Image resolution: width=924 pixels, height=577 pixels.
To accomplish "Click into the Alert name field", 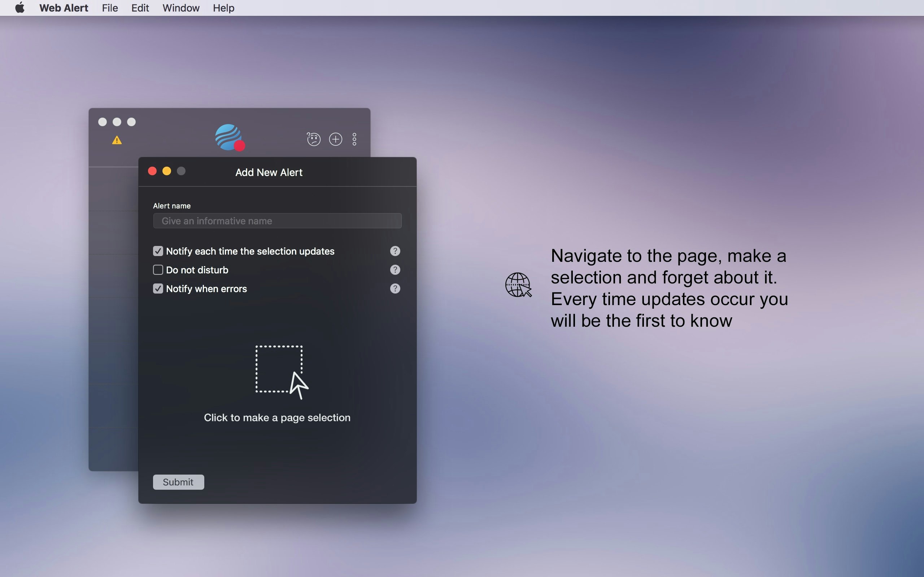I will [x=277, y=221].
